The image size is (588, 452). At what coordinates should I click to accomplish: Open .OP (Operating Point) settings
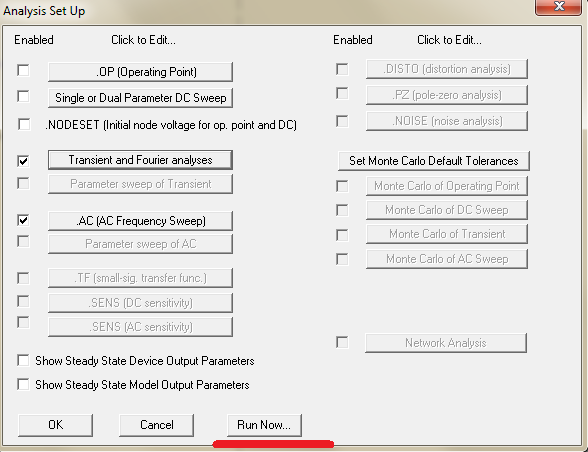pyautogui.click(x=140, y=72)
